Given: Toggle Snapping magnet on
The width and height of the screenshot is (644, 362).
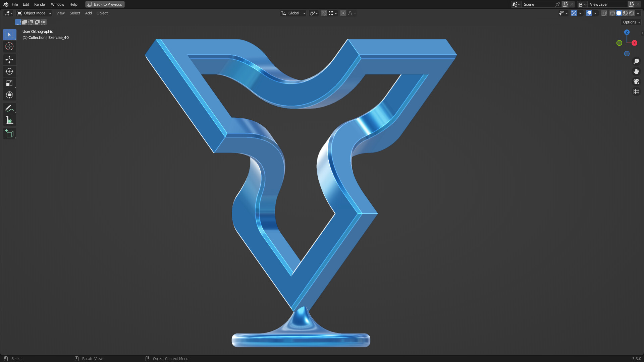Looking at the screenshot, I should pyautogui.click(x=324, y=13).
